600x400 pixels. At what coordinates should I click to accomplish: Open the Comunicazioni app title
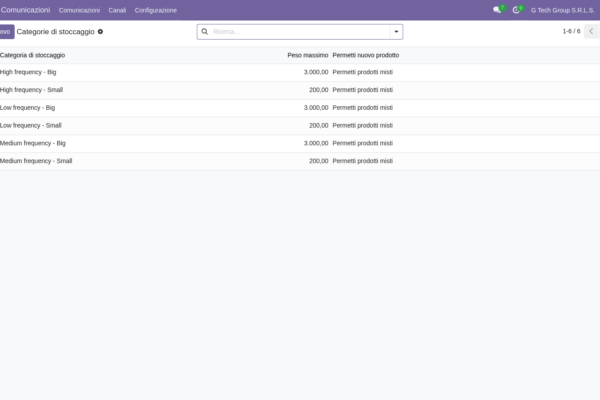click(x=25, y=10)
